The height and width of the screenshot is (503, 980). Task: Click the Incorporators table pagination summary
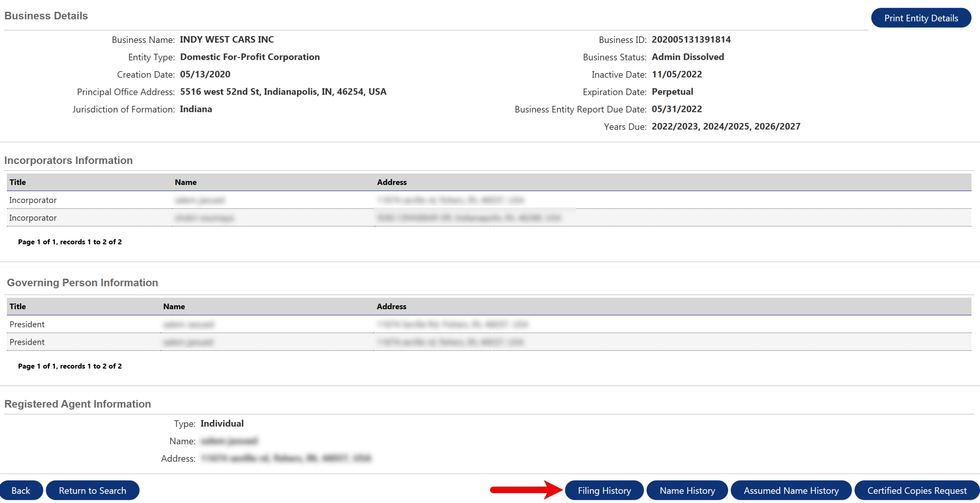coord(70,242)
